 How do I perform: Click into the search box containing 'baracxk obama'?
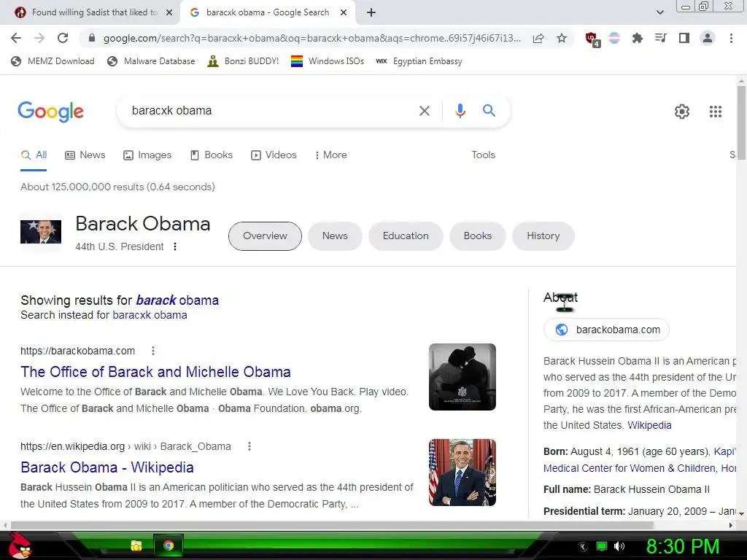(x=267, y=111)
